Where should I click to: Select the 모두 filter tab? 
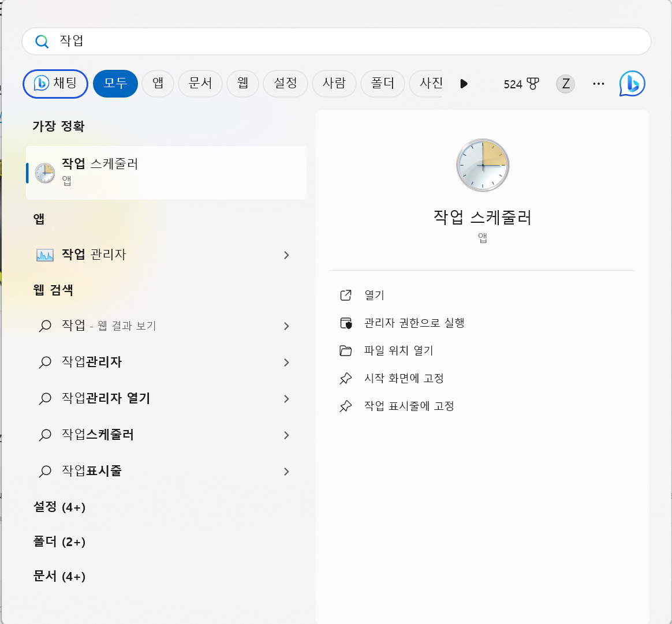point(115,84)
